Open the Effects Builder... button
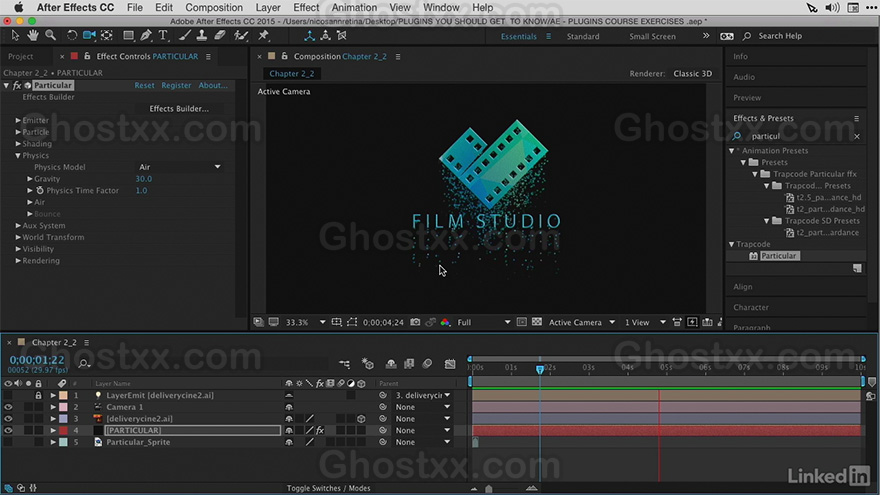 [x=179, y=108]
